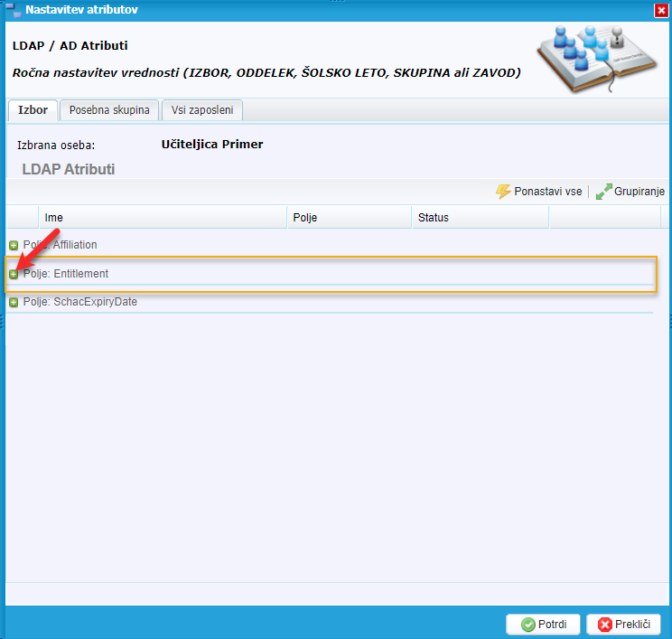Select the Polje: Entitlement row label
672x639 pixels.
coord(66,274)
